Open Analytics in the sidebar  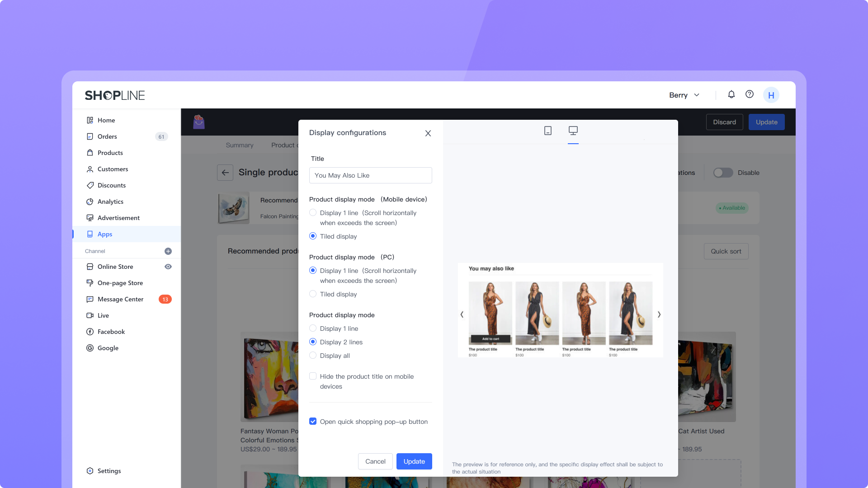[x=110, y=202]
